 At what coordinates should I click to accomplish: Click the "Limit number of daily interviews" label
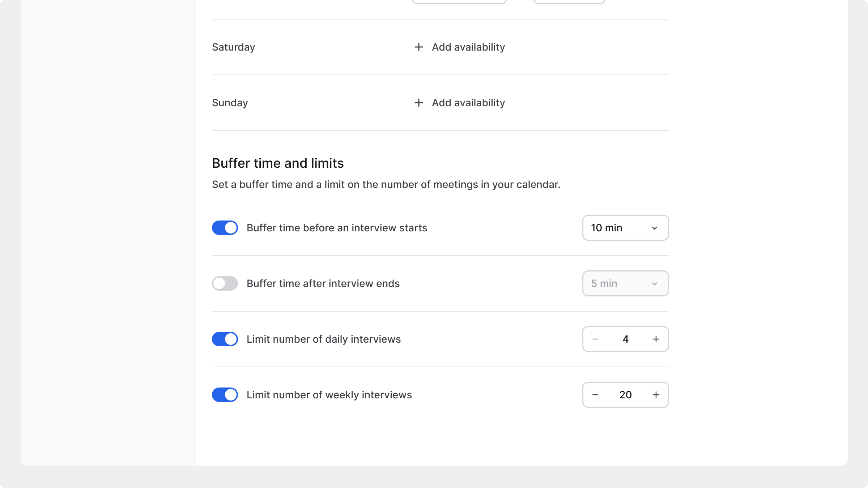[x=324, y=339]
